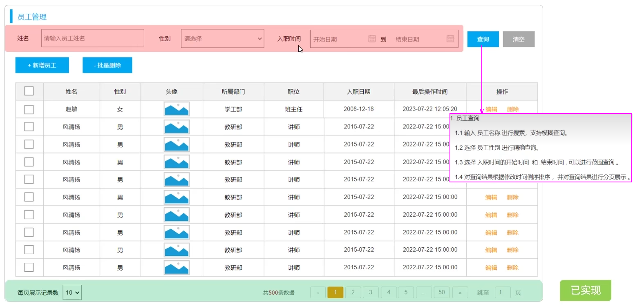Select the checkbox in the last table row

(29, 268)
